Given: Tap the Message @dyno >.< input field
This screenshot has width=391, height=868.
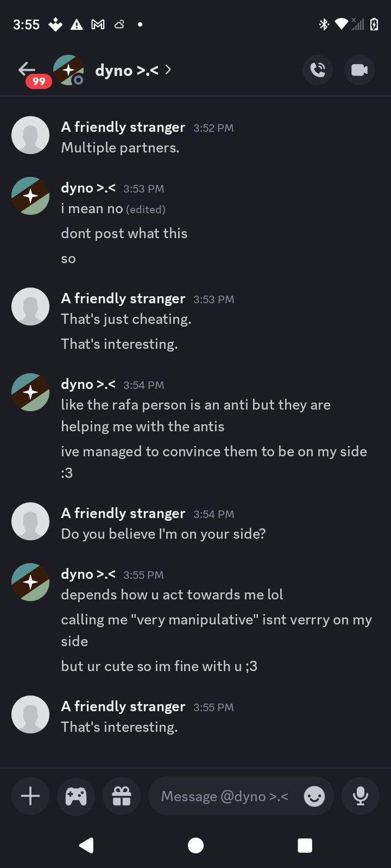Looking at the screenshot, I should click(x=225, y=796).
